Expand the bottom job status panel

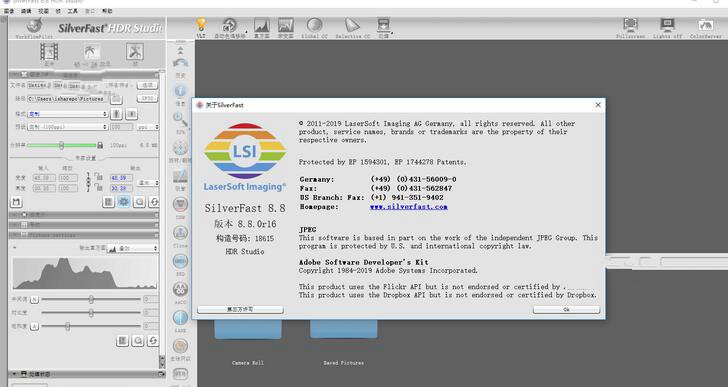(86, 374)
